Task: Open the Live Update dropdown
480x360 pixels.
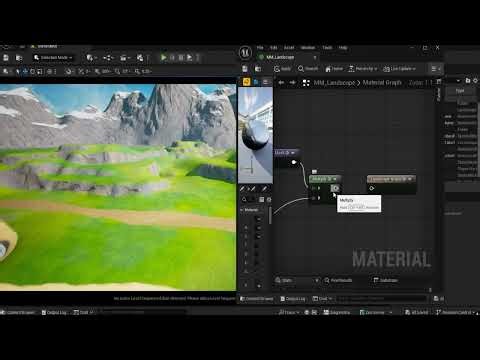Action: point(399,69)
